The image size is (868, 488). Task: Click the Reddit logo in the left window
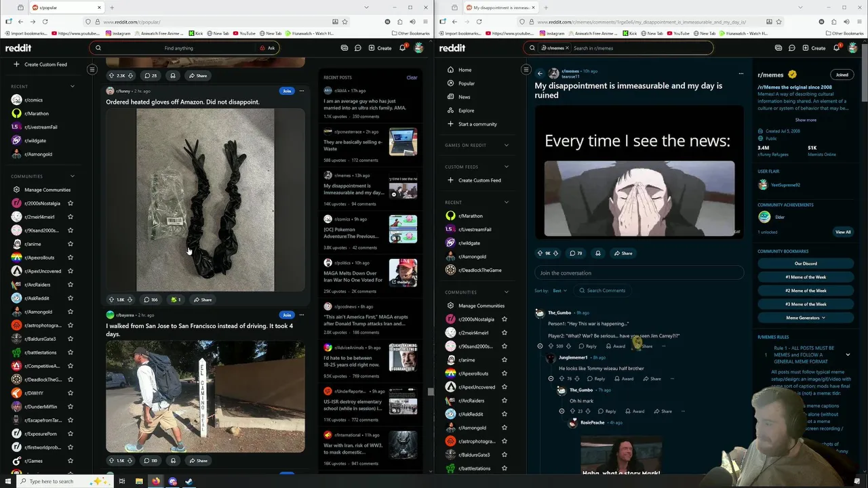tap(18, 48)
